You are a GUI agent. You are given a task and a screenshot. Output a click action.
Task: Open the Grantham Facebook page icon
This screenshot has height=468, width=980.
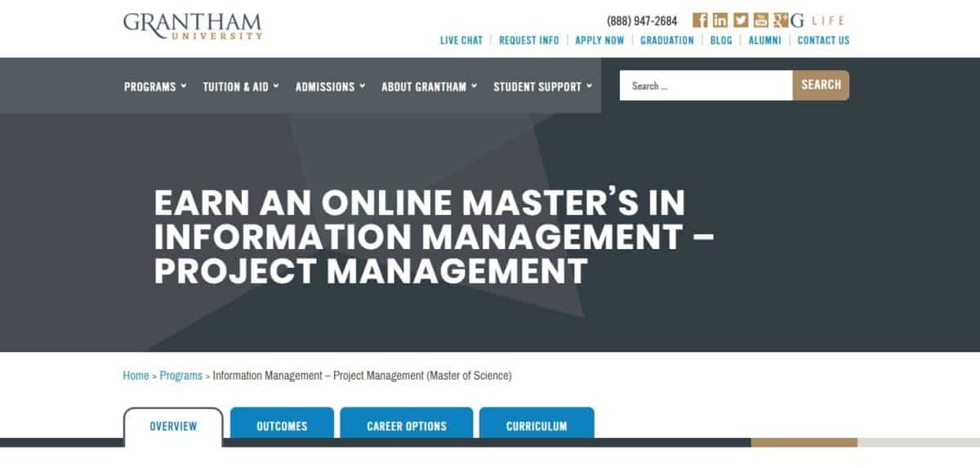[700, 20]
